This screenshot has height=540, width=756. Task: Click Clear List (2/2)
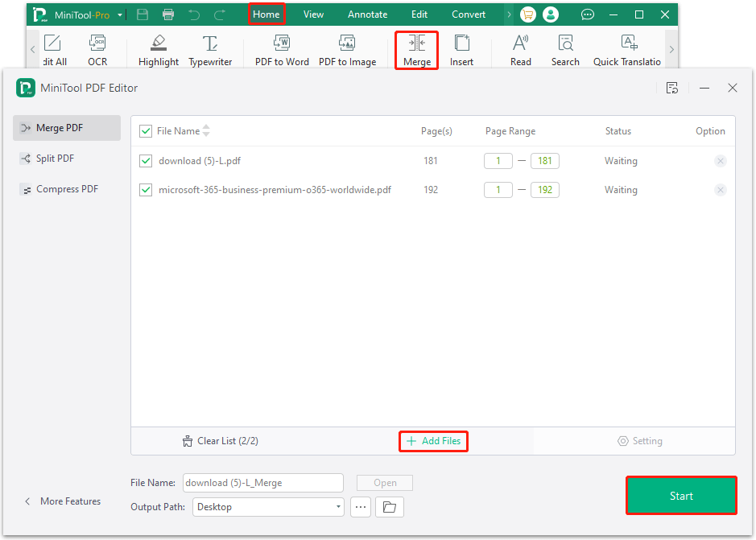tap(221, 441)
